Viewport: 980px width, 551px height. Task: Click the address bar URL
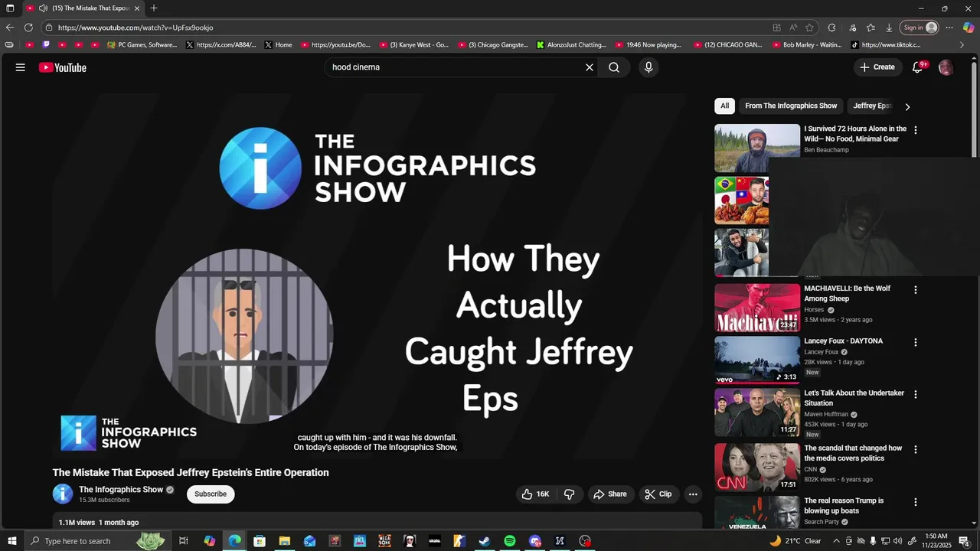[136, 28]
